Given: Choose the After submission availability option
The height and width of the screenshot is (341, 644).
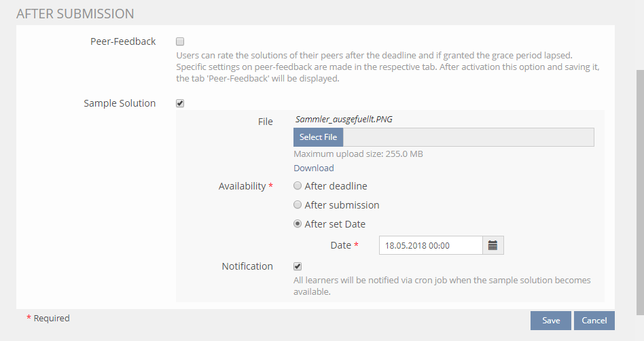Looking at the screenshot, I should tap(298, 205).
